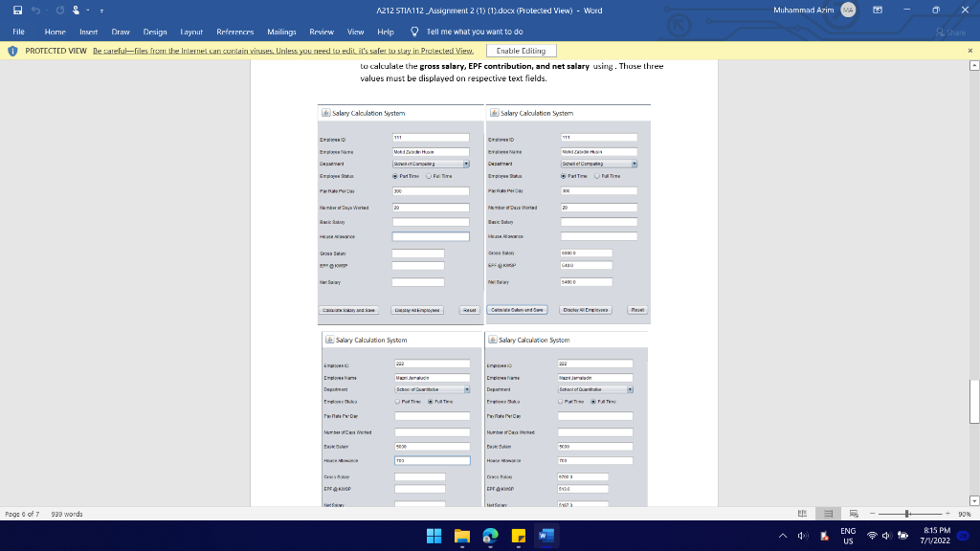Click the vertical scrollbar up arrow
The width and height of the screenshot is (980, 551).
click(x=973, y=65)
